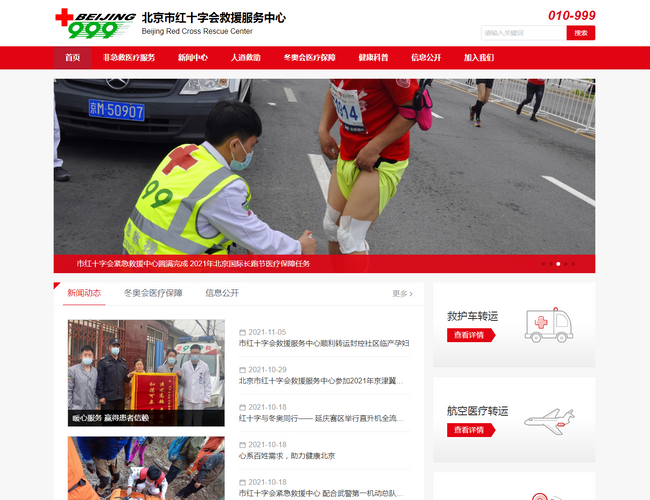Click calendar icon beside date 2021-10-29
650x500 pixels.
pyautogui.click(x=242, y=370)
